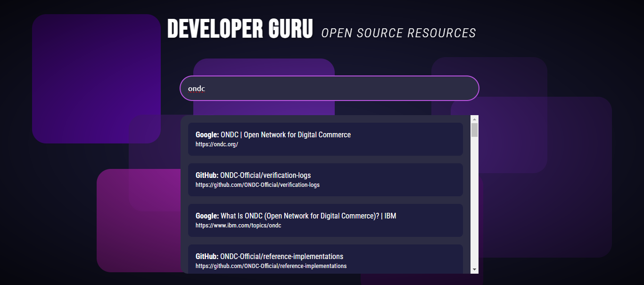Viewport: 644px width, 285px height.
Task: Click the https://ondc.org/ URL text
Action: [x=217, y=144]
